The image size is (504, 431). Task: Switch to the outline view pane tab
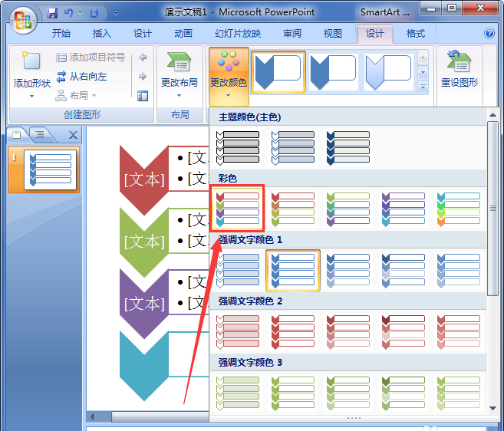point(40,135)
